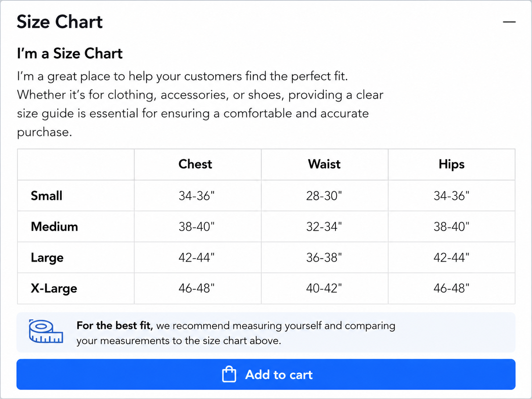Viewport: 532px width, 399px height.
Task: Select the Hips column header
Action: (x=452, y=165)
